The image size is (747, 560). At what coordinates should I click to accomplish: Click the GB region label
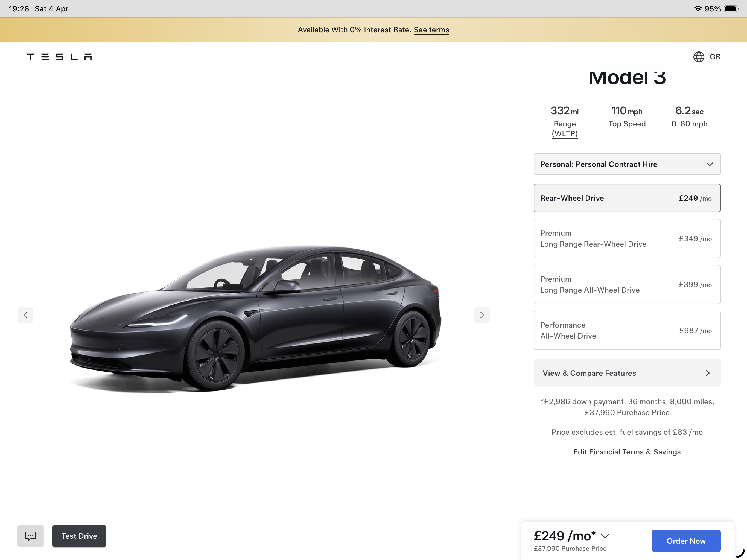[x=715, y=57]
